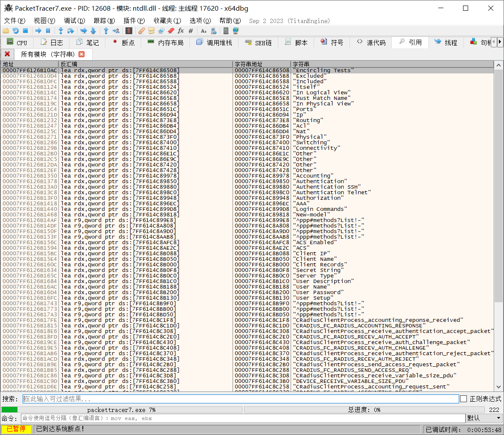Open the 插件(P) menu
Screen dimensions: 504x435
[x=134, y=21]
